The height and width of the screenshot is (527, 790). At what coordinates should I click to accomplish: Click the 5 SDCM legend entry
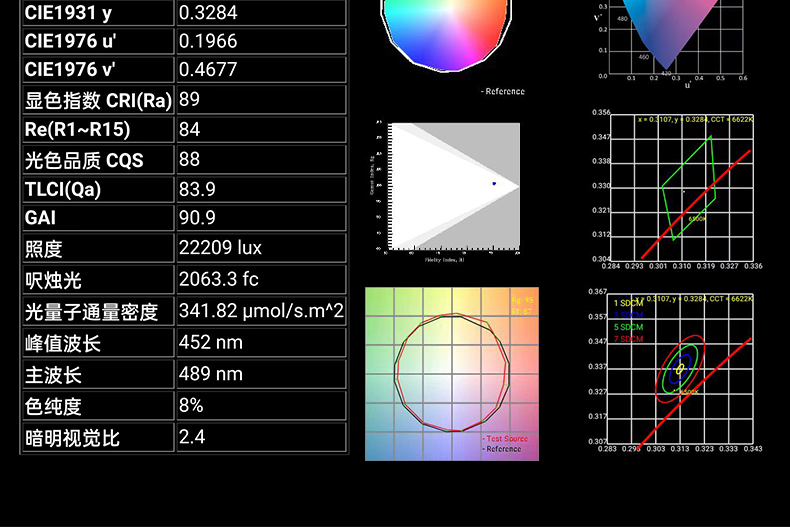629,327
